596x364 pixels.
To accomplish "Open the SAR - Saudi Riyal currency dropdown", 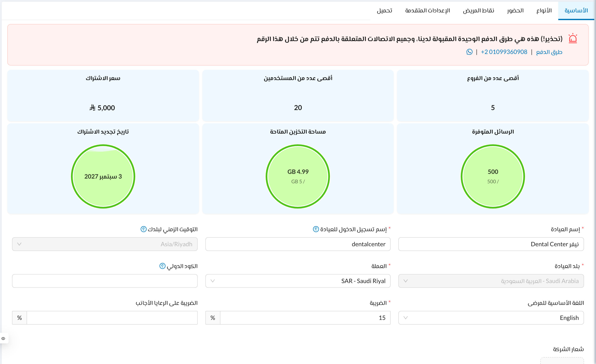I will click(x=298, y=281).
